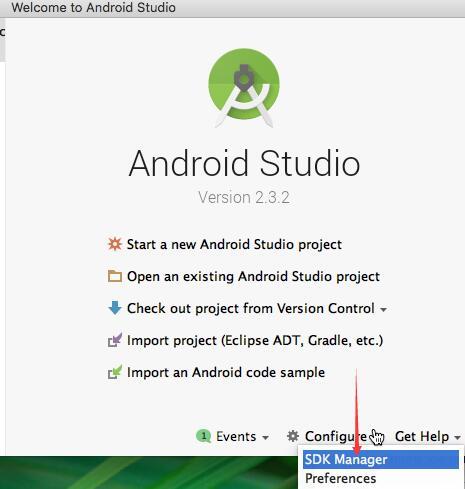Click the Configure label text

click(336, 436)
